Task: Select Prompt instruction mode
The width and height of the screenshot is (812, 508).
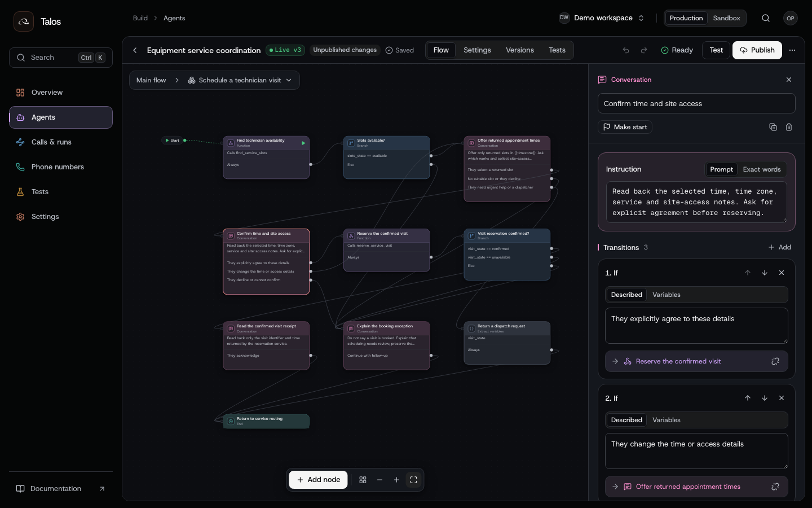Action: 721,169
